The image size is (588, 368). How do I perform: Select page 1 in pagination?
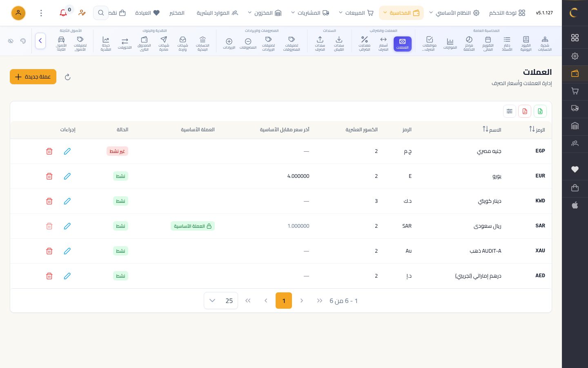pyautogui.click(x=284, y=301)
